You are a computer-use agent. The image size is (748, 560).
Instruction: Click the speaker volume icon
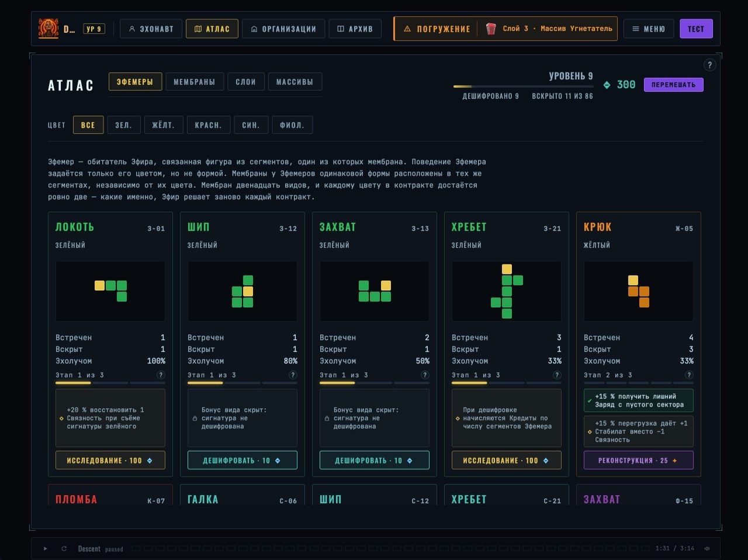tap(707, 548)
